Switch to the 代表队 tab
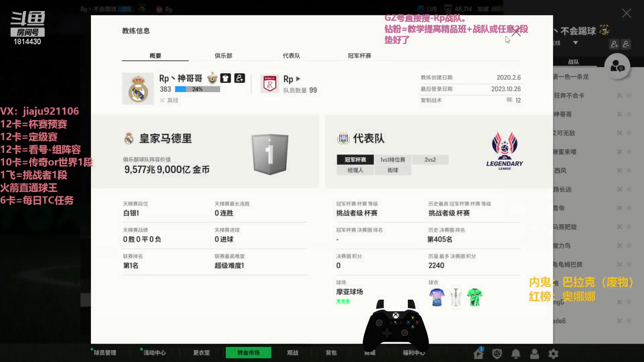This screenshot has width=644, height=362. point(291,56)
